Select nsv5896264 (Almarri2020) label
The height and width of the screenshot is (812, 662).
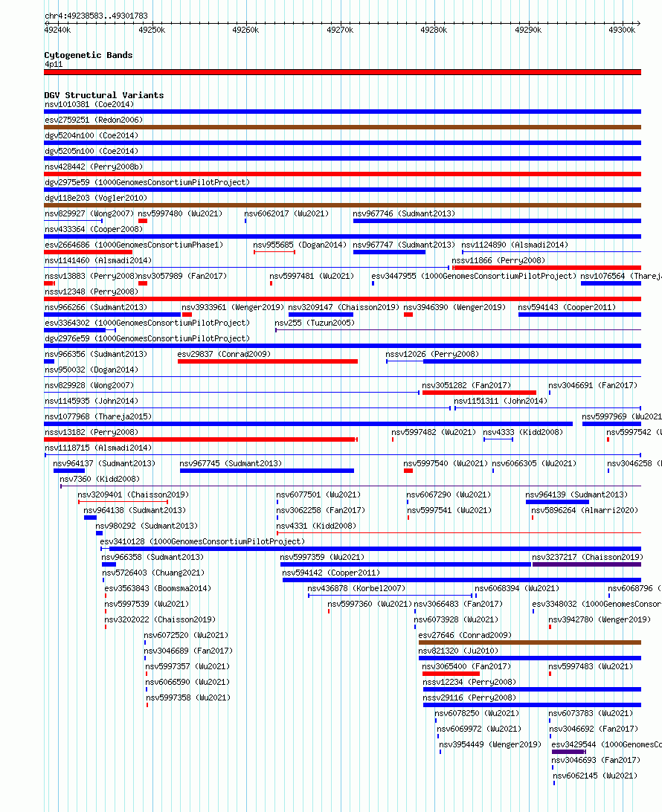pos(585,510)
